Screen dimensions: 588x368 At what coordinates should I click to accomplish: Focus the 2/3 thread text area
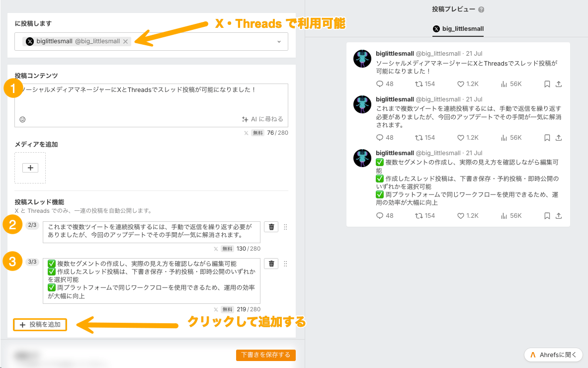(152, 232)
